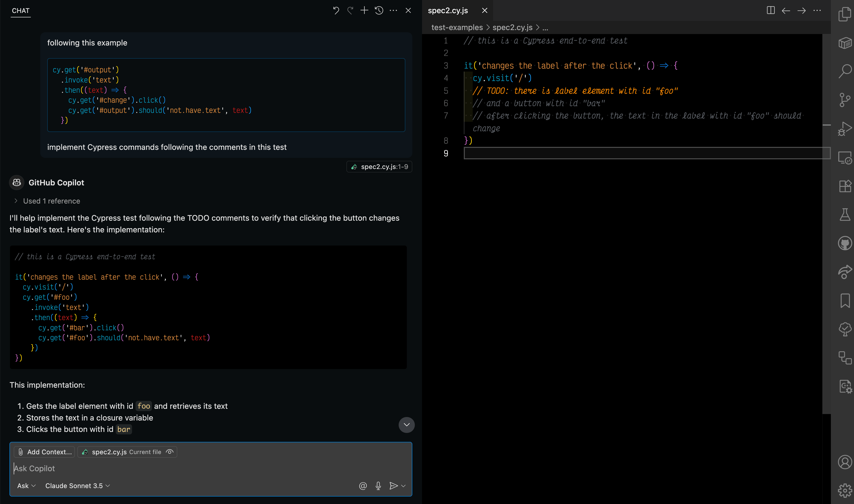
Task: Open the Testing flask view
Action: coord(845,215)
